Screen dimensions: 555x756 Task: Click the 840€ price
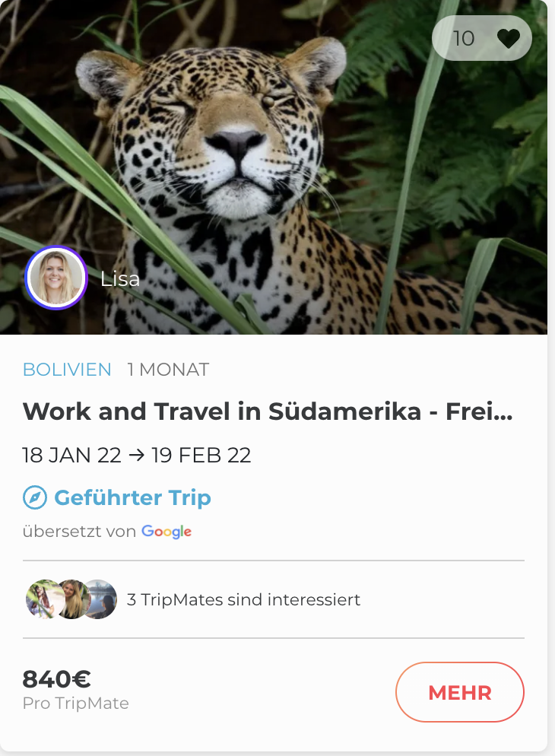57,678
